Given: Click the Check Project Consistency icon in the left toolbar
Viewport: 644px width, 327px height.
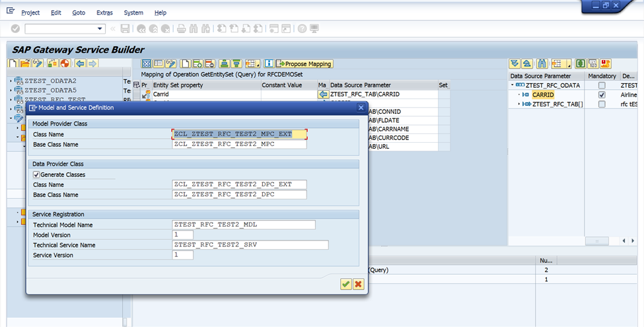Looking at the screenshot, I should [53, 63].
